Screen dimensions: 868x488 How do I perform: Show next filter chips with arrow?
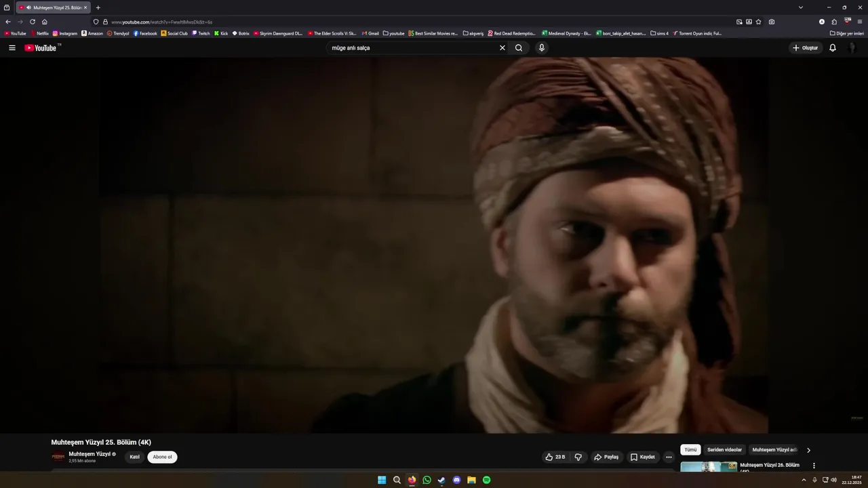tap(808, 450)
